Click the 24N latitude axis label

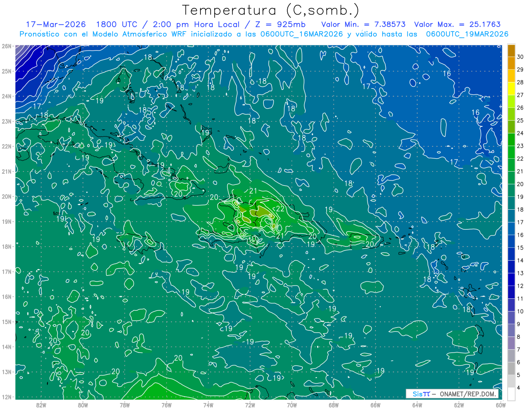(x=7, y=96)
